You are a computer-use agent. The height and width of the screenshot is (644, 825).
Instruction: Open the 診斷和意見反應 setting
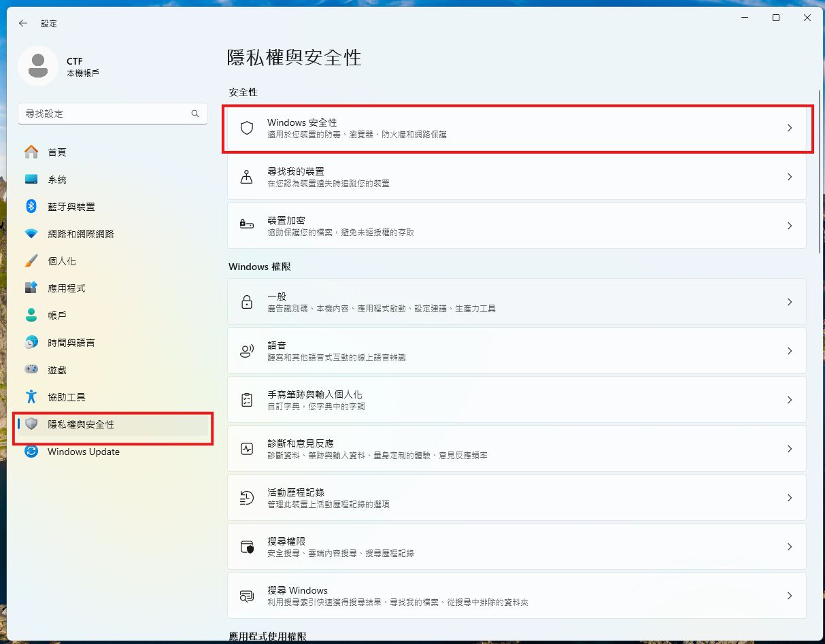click(517, 448)
